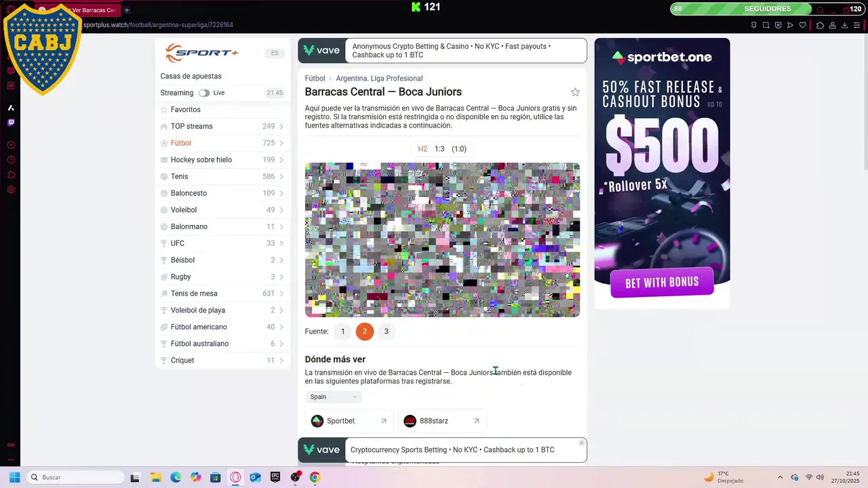Toggle the Streaming / Live switch
Image resolution: width=868 pixels, height=488 pixels.
click(203, 93)
